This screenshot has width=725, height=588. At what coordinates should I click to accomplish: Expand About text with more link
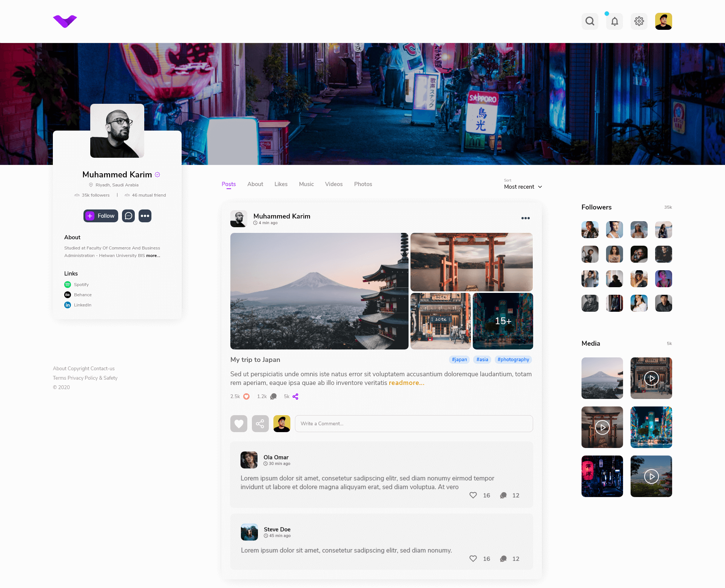pos(153,256)
